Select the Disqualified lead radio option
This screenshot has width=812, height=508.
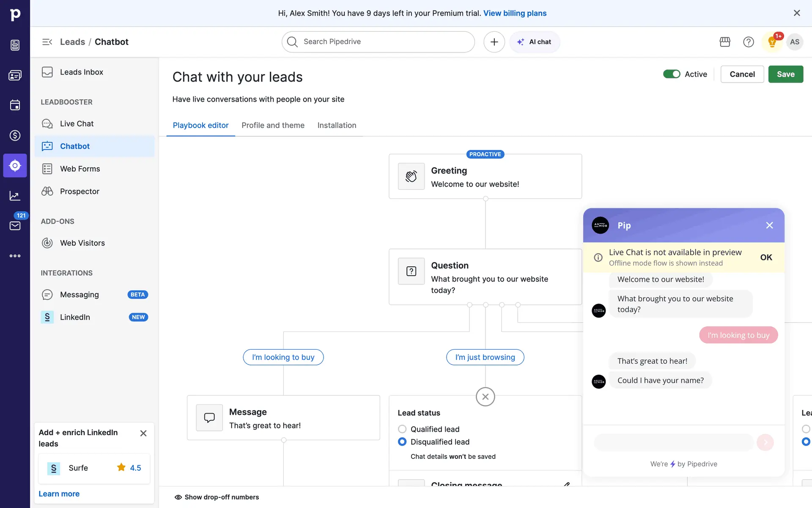coord(402,442)
